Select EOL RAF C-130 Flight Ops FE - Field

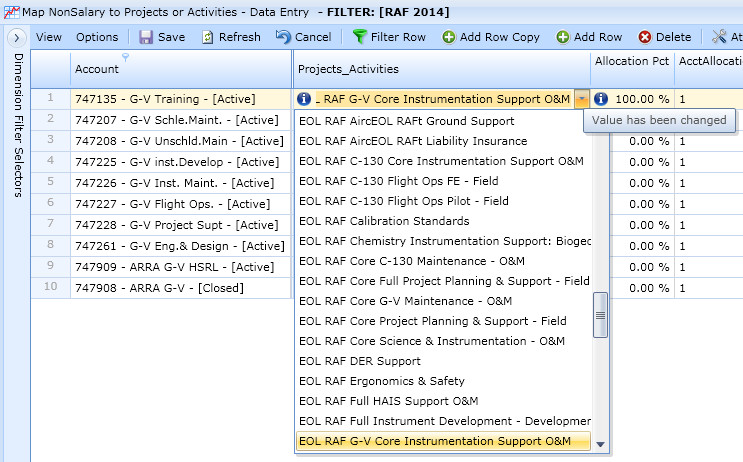pyautogui.click(x=444, y=181)
